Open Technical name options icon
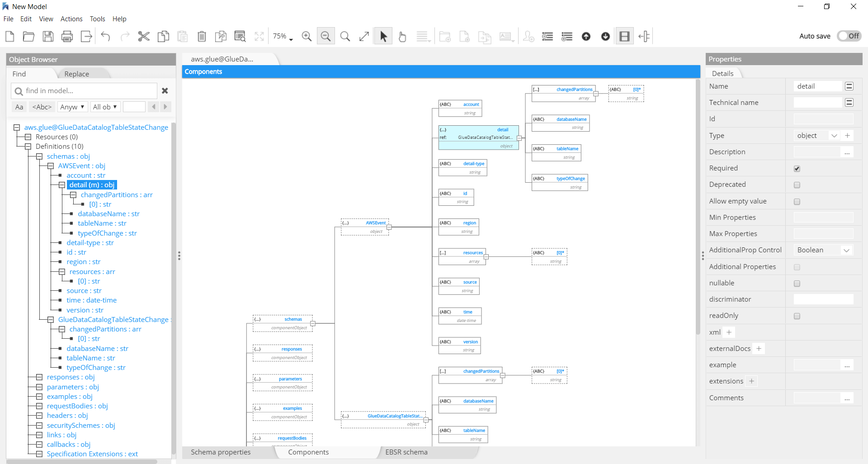Viewport: 868px width, 464px height. click(x=849, y=103)
